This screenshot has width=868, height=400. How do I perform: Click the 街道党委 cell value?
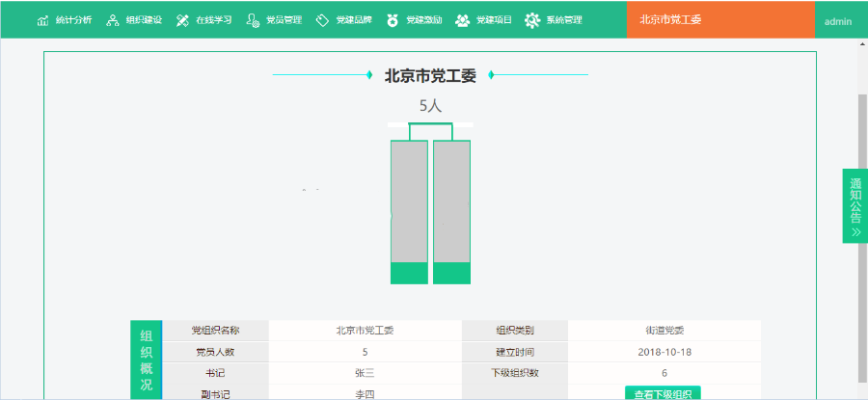tap(665, 331)
